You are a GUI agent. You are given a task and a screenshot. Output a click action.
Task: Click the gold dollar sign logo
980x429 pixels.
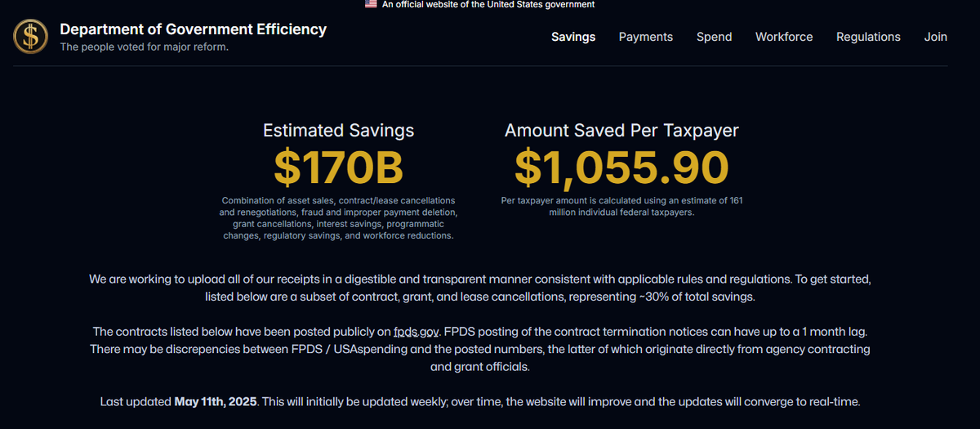point(31,35)
